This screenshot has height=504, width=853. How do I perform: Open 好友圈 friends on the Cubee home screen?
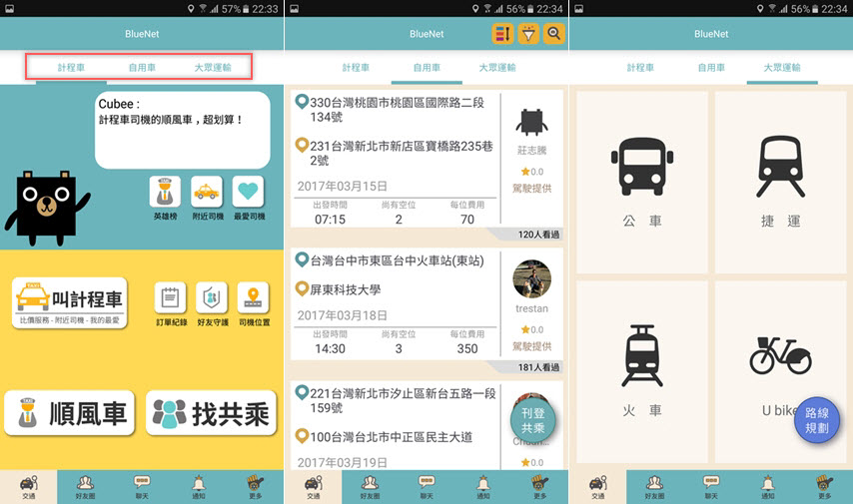click(85, 487)
